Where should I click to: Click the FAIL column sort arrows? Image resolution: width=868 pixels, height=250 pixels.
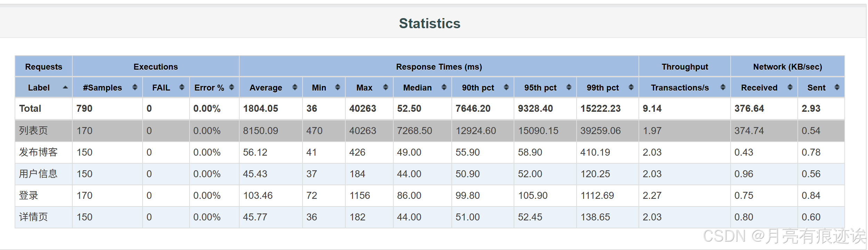(x=182, y=87)
